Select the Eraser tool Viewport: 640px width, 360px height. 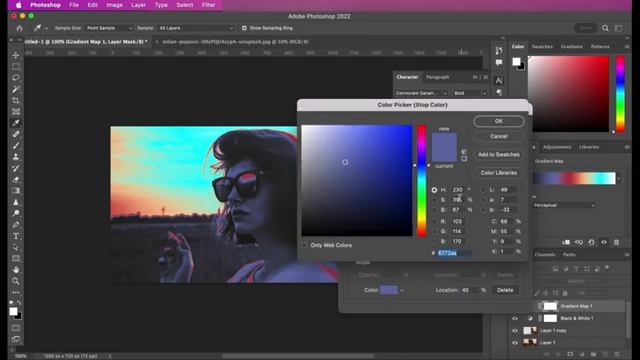16,180
